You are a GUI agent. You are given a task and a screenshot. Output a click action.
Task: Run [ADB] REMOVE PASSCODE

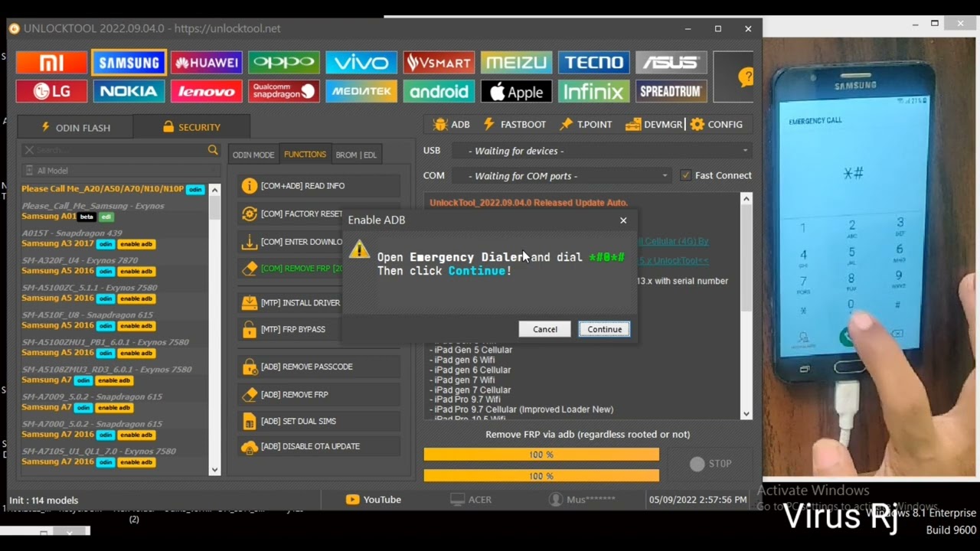point(319,367)
